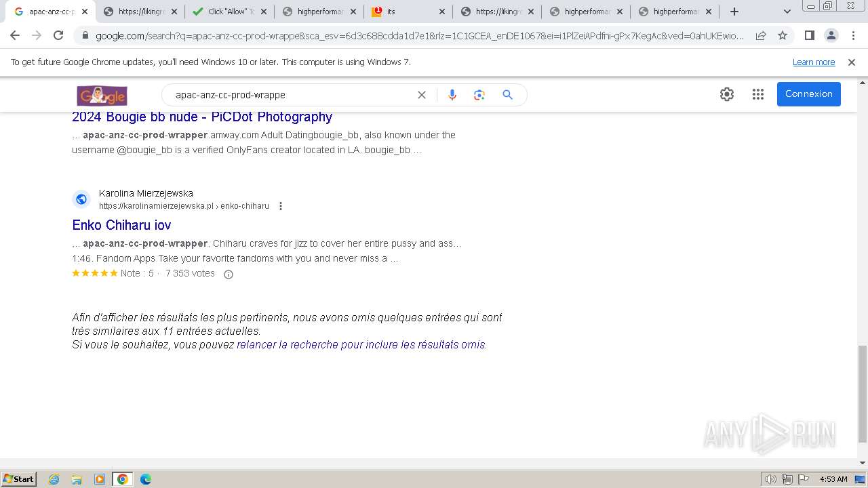This screenshot has height=488, width=868.
Task: Switch to the Click "Allow" tab
Action: coord(230,12)
